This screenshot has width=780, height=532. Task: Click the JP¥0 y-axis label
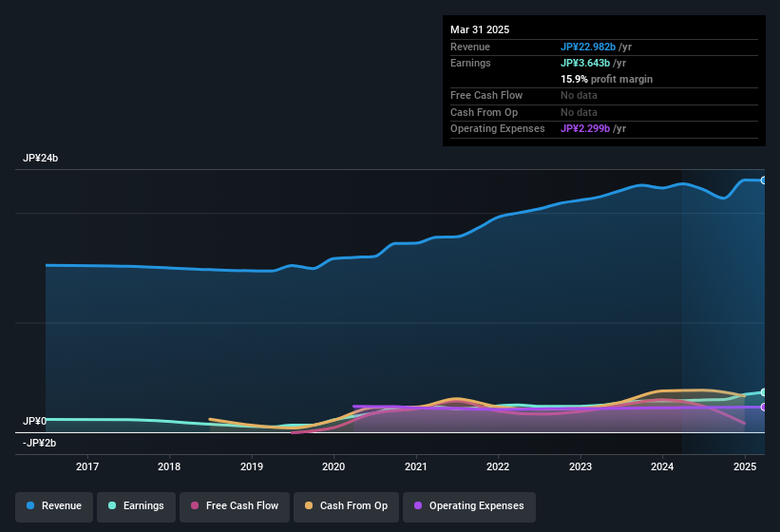point(34,421)
